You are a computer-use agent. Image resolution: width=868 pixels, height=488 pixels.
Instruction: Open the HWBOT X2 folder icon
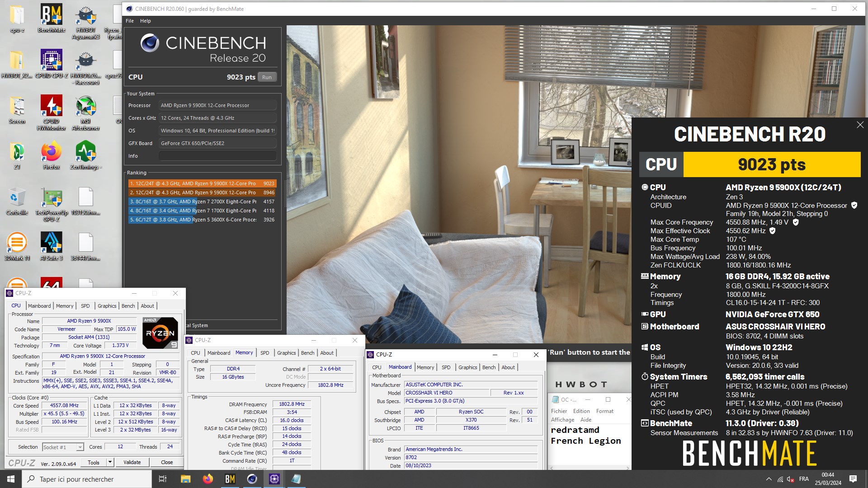click(17, 64)
